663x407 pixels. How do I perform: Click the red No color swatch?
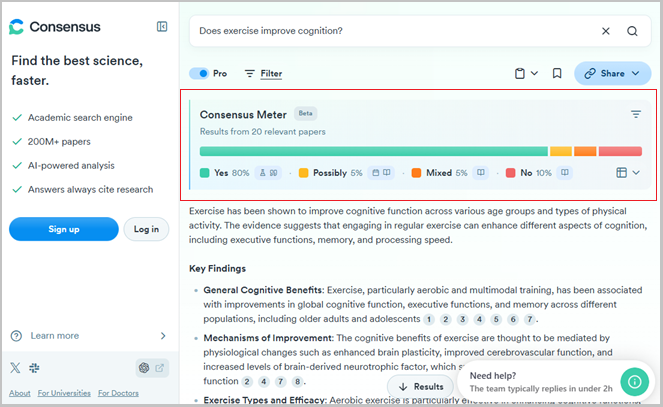click(x=511, y=173)
